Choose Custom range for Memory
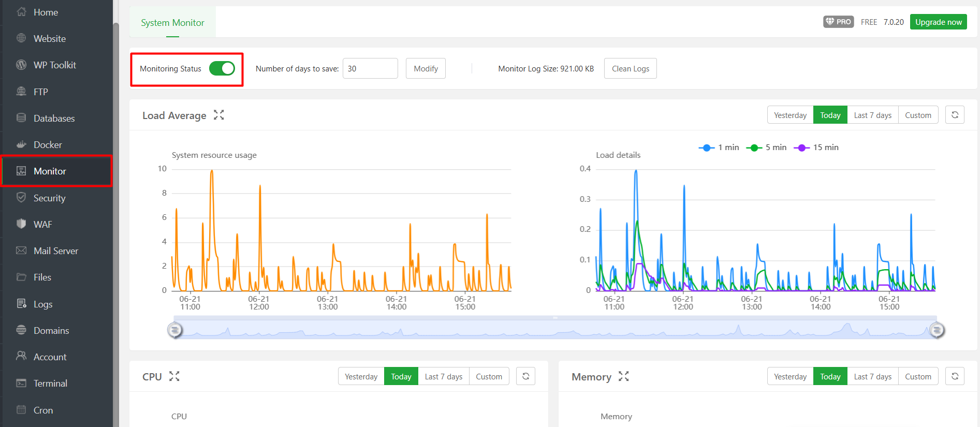 (918, 376)
